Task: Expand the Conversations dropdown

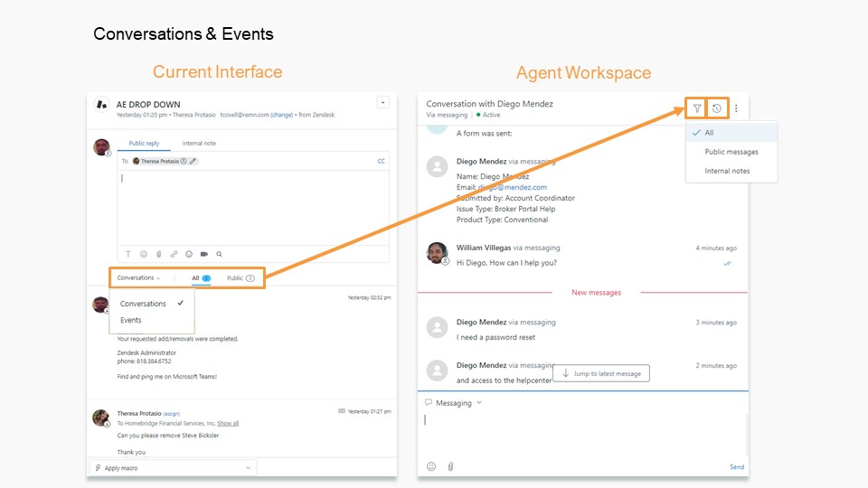Action: 138,277
